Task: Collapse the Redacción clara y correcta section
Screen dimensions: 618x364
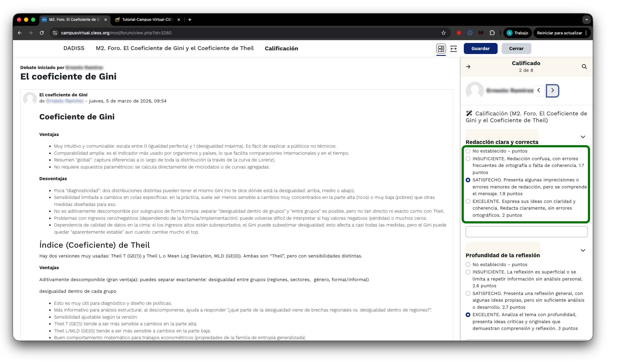Action: coord(583,137)
